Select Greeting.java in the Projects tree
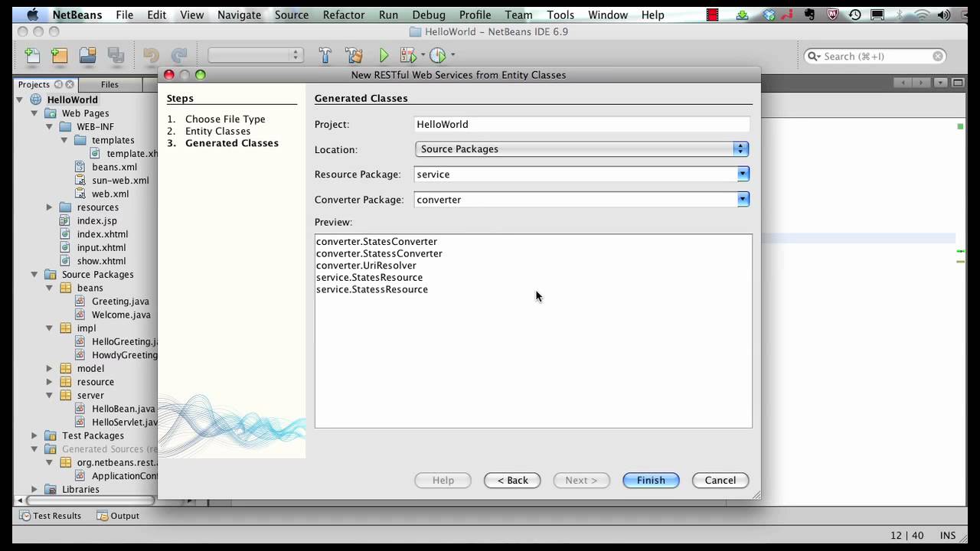The width and height of the screenshot is (980, 551). [x=120, y=302]
